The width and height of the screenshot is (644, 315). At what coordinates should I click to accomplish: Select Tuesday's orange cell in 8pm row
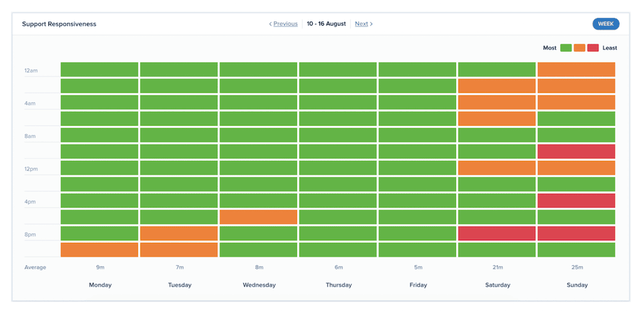(x=178, y=233)
